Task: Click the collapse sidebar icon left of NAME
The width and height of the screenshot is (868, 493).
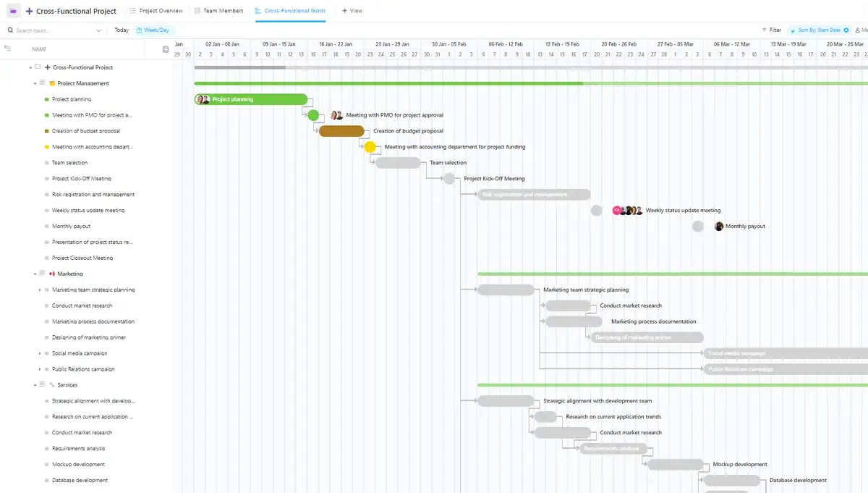Action: point(7,49)
